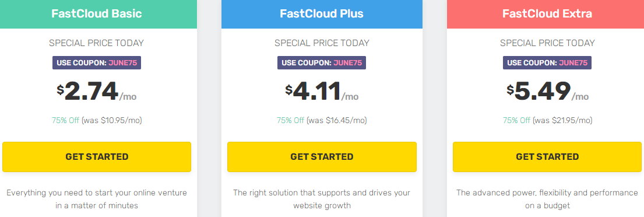Click the $4.11/mo price
The height and width of the screenshot is (217, 644).
coord(322,91)
